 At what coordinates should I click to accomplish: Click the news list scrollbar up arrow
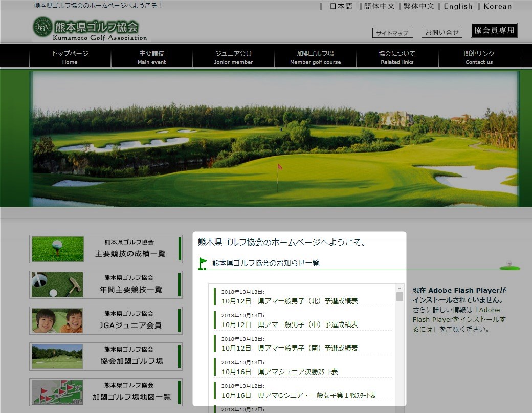click(400, 289)
